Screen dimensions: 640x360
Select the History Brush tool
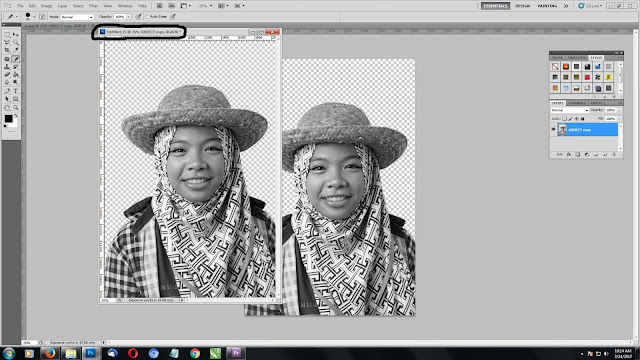[16, 67]
